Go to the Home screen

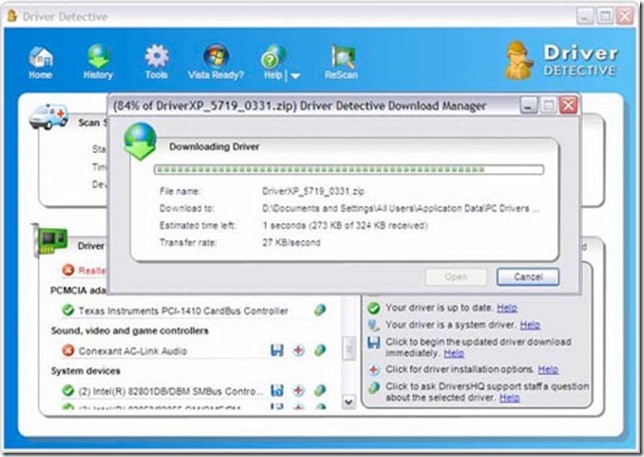[41, 62]
